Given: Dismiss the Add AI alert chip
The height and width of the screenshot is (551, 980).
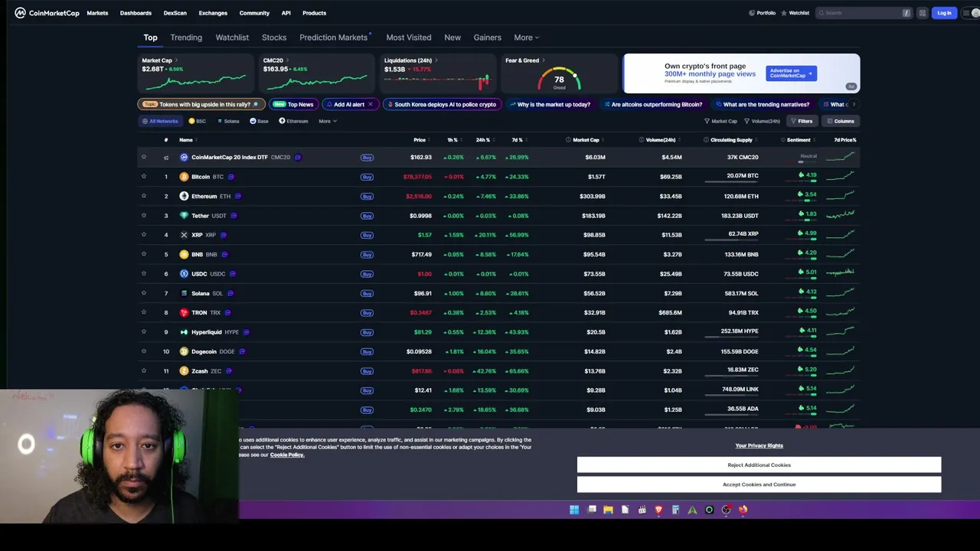Looking at the screenshot, I should click(371, 104).
